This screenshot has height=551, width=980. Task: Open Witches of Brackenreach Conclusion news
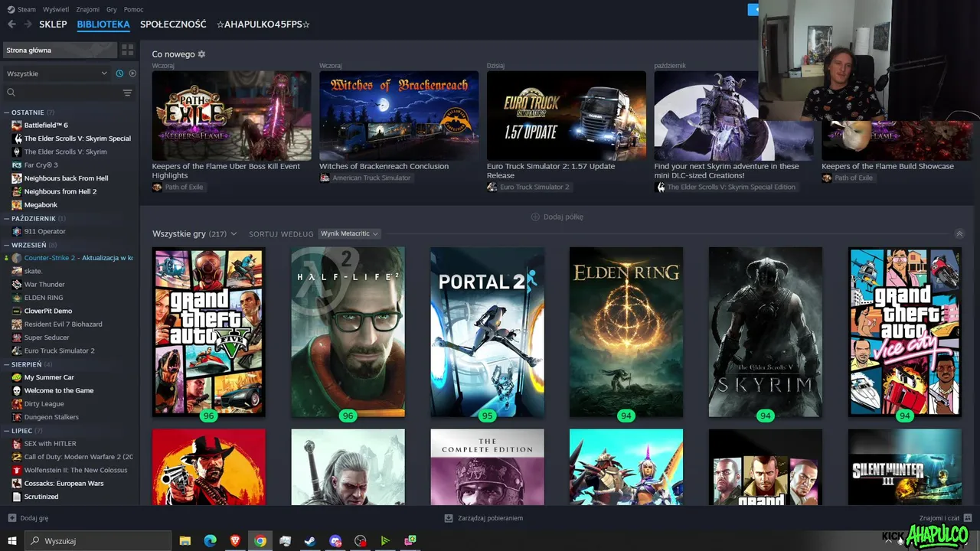click(x=399, y=116)
